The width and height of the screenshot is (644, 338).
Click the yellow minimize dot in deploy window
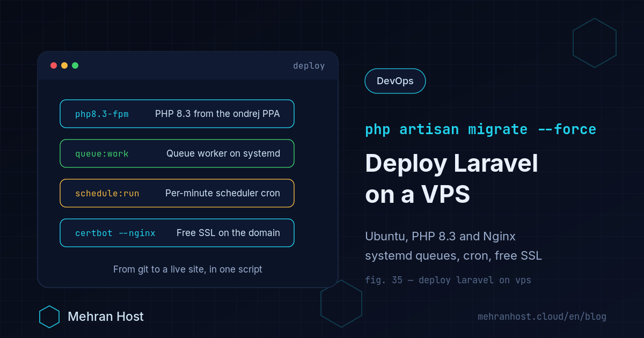tap(64, 65)
